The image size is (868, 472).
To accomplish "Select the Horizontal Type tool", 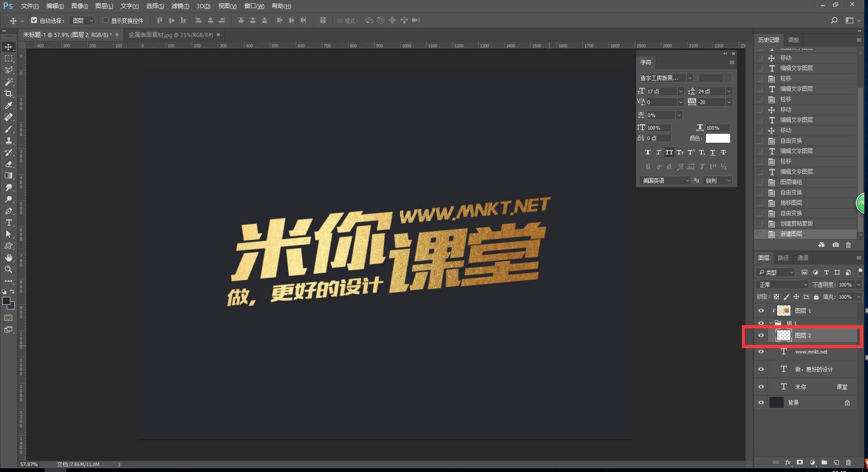I will click(x=9, y=222).
